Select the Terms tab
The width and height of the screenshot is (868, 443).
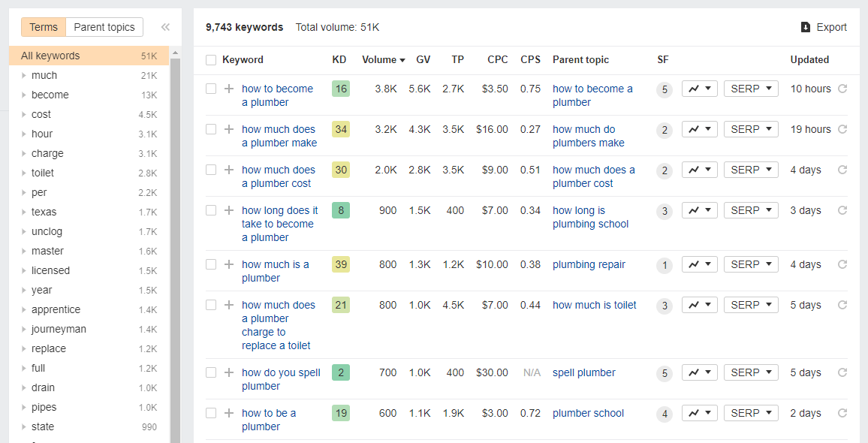click(44, 27)
